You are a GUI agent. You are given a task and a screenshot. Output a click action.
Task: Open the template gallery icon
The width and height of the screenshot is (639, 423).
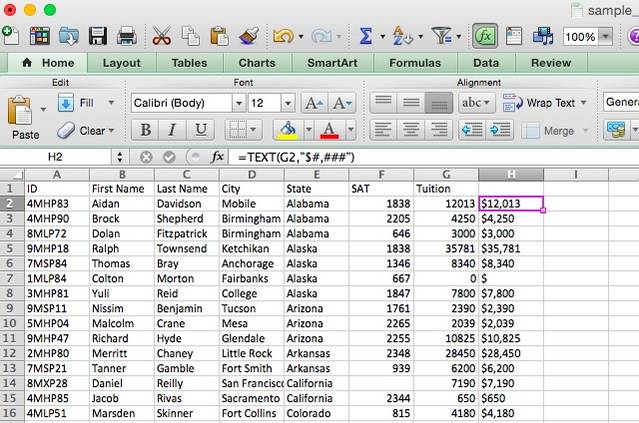pos(40,36)
